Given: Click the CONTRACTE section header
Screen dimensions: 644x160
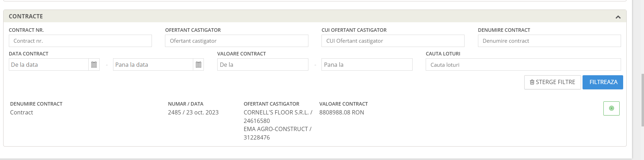Looking at the screenshot, I should 315,16.
